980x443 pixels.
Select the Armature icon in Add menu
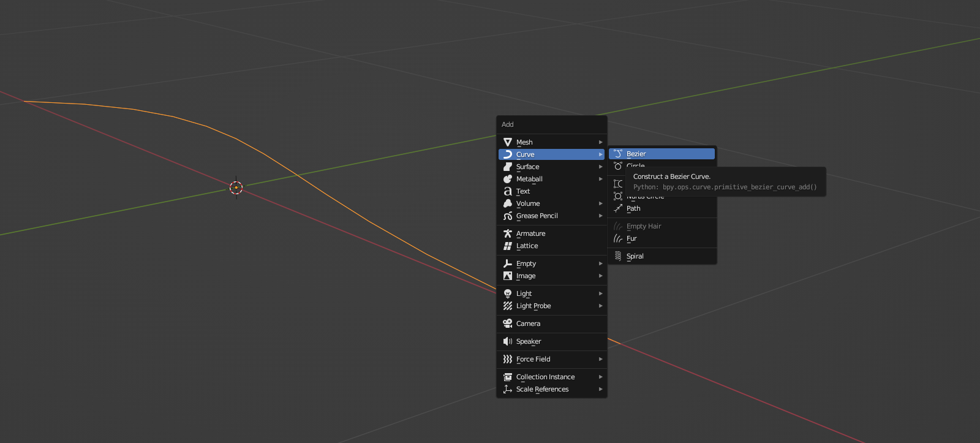[507, 233]
